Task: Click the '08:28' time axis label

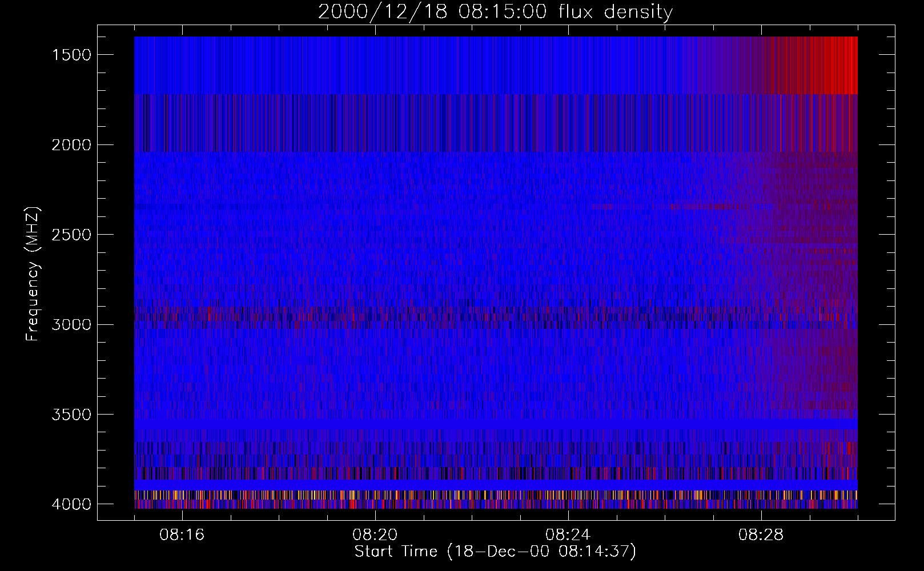Action: pyautogui.click(x=761, y=535)
